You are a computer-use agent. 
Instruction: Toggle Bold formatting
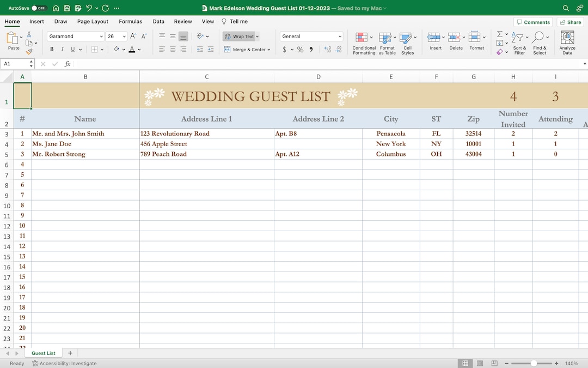click(52, 49)
